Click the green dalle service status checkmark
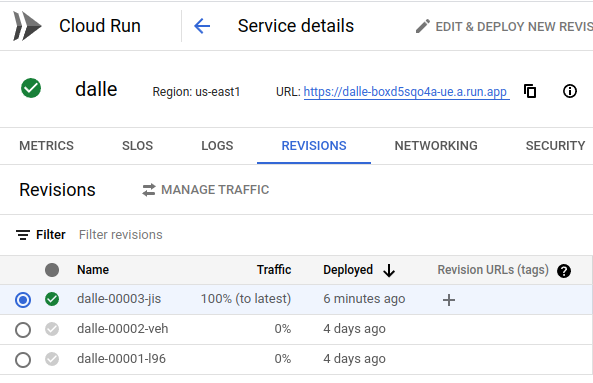The height and width of the screenshot is (383, 593). tap(31, 88)
